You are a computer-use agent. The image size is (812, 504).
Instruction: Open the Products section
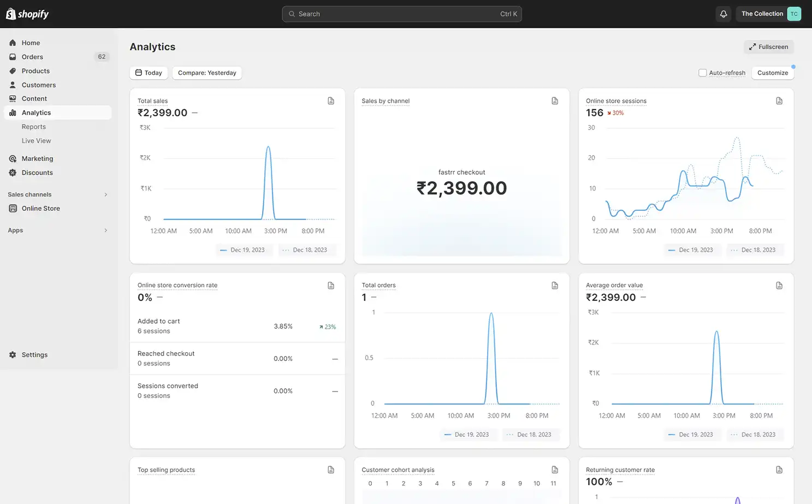[x=35, y=71]
